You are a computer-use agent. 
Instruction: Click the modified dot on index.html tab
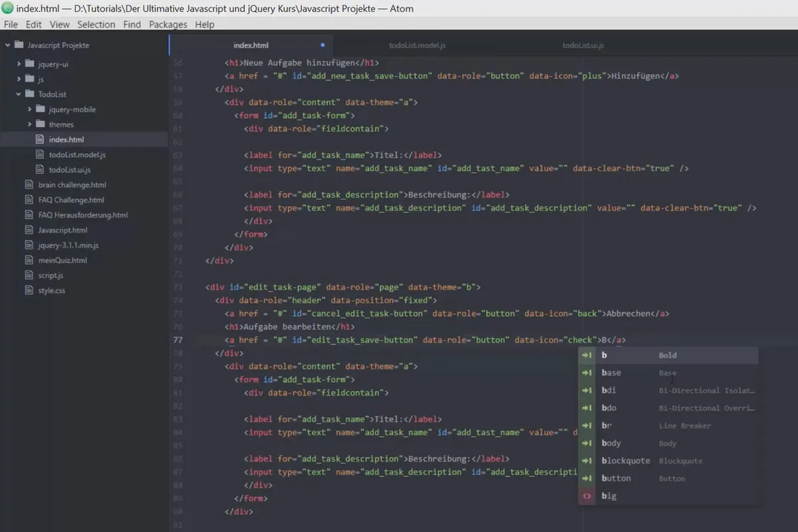pyautogui.click(x=323, y=45)
